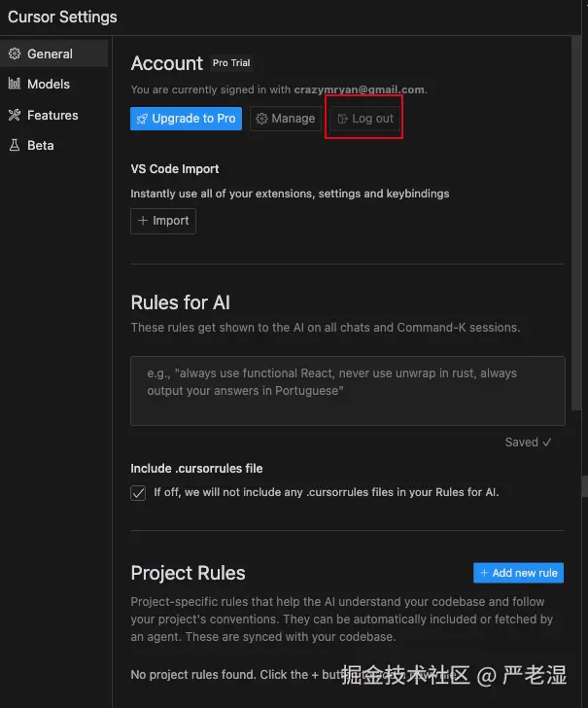This screenshot has width=588, height=708.
Task: Open the Models settings tab
Action: coord(49,85)
